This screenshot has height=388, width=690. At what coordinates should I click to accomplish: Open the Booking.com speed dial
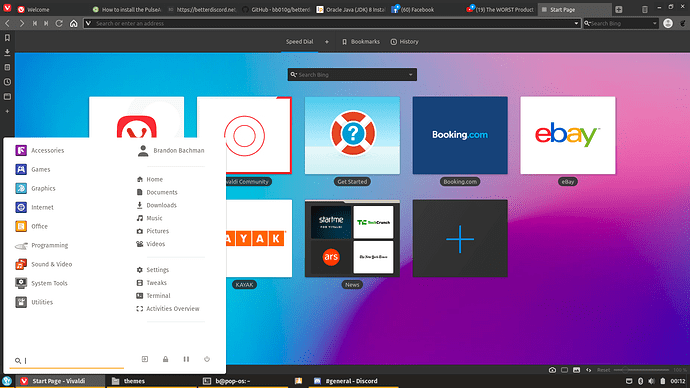pos(460,135)
